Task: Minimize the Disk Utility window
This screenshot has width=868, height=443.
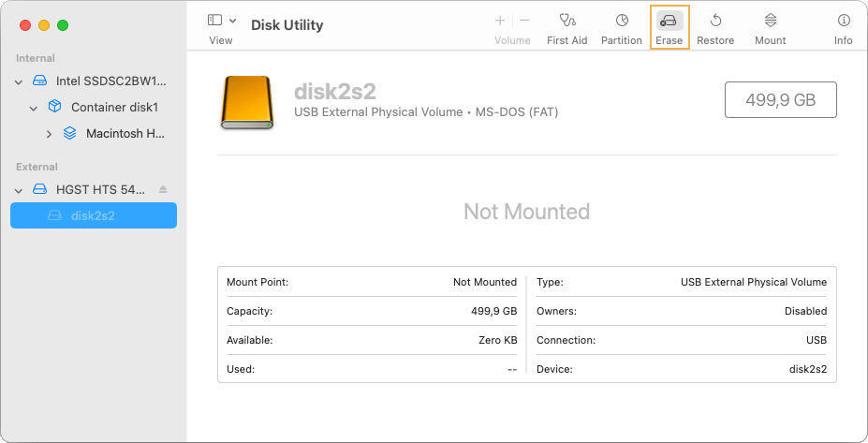Action: pos(44,25)
